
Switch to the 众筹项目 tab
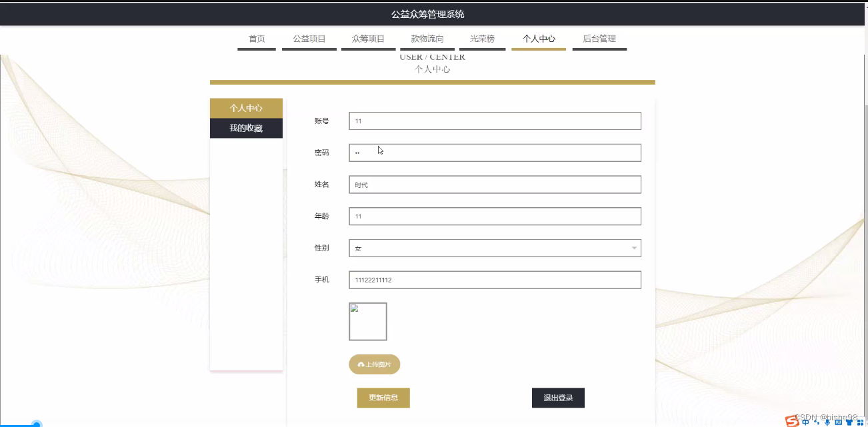tap(368, 39)
